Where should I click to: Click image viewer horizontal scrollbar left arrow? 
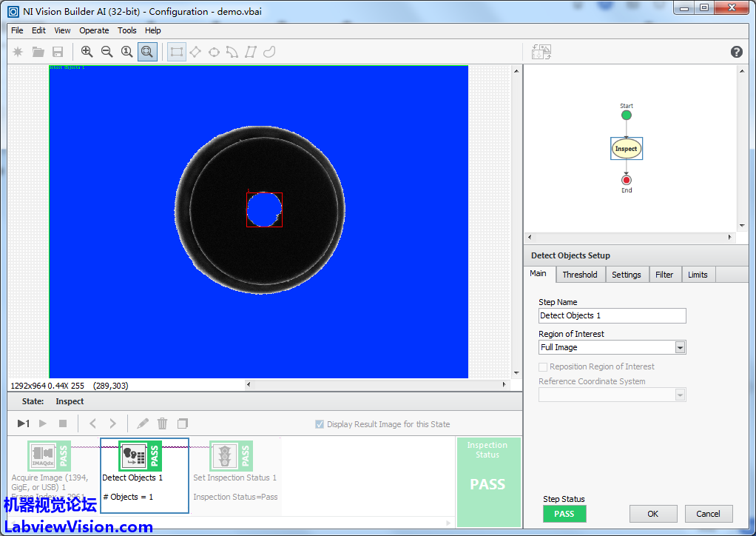coord(249,384)
